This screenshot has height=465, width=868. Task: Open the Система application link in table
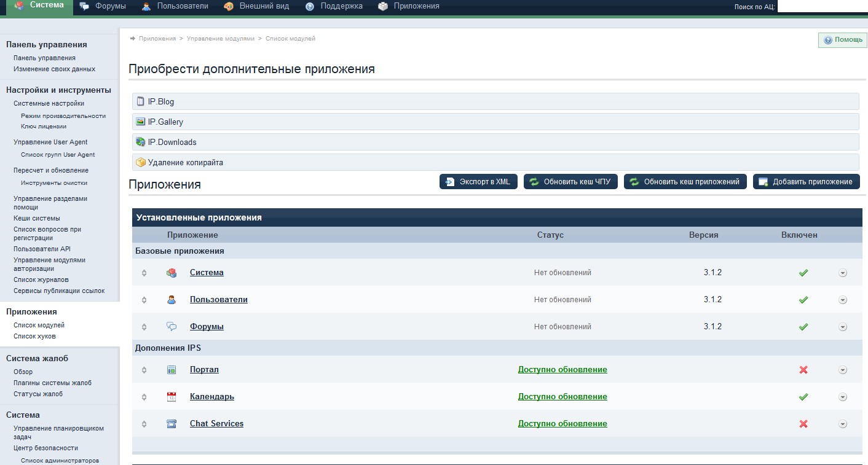pyautogui.click(x=207, y=273)
